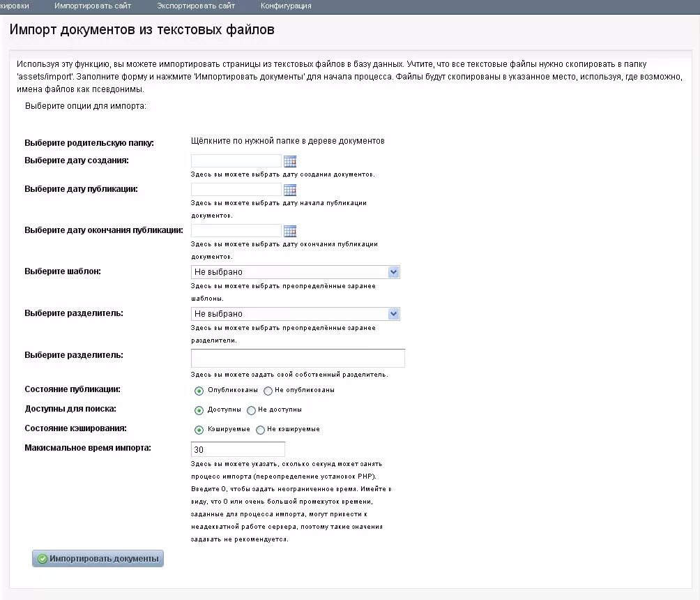Screen dimensions: 700x600
Task: Expand the separator 'Не выбрано' dropdown
Action: point(296,314)
